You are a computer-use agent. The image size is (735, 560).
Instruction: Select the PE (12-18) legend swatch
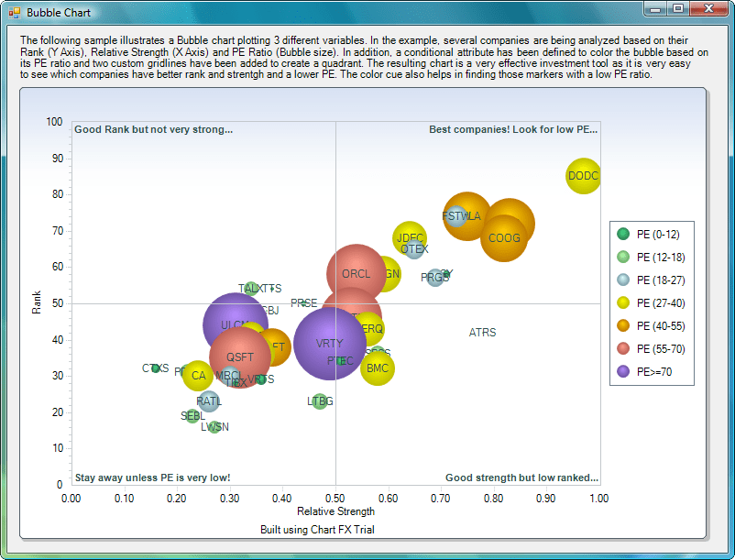pos(624,257)
